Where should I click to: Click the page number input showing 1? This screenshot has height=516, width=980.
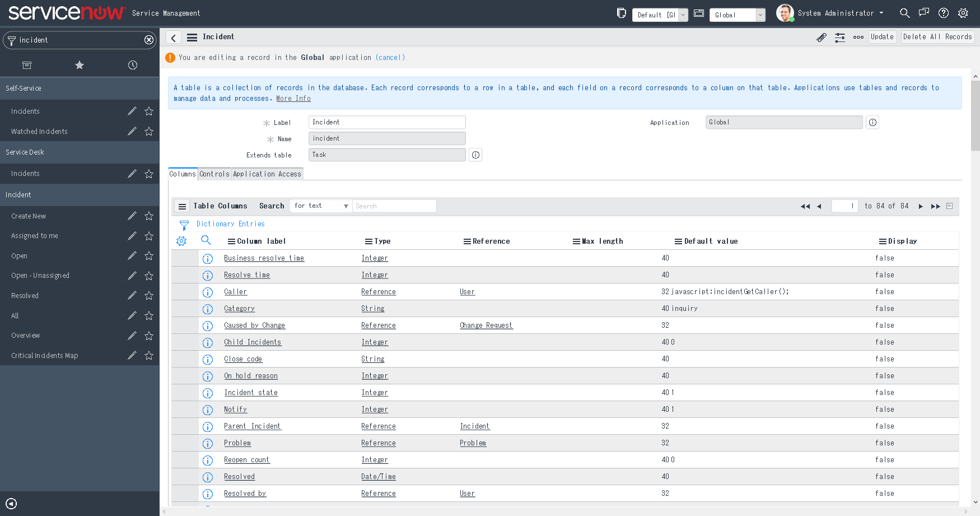pos(844,206)
